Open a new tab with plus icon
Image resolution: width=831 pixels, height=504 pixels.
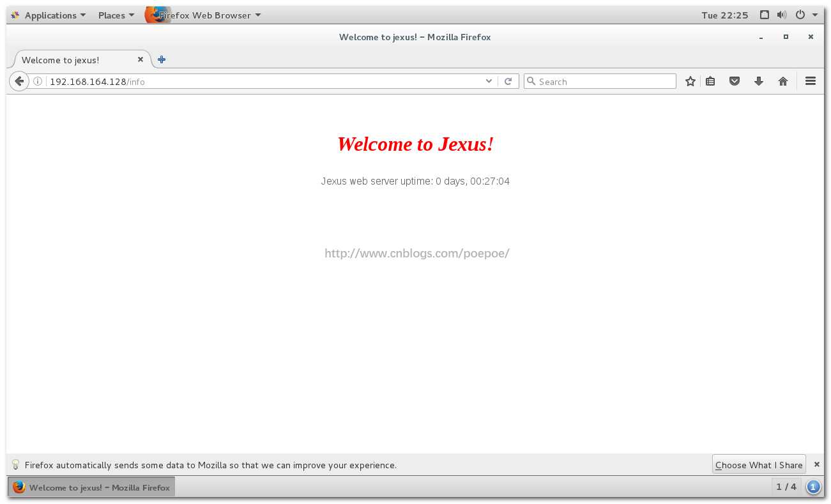pyautogui.click(x=162, y=59)
